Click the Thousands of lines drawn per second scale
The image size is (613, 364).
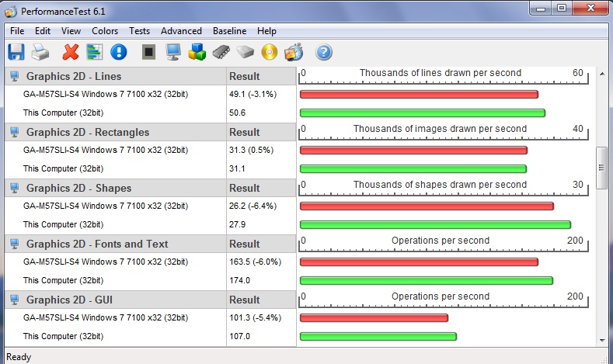444,76
